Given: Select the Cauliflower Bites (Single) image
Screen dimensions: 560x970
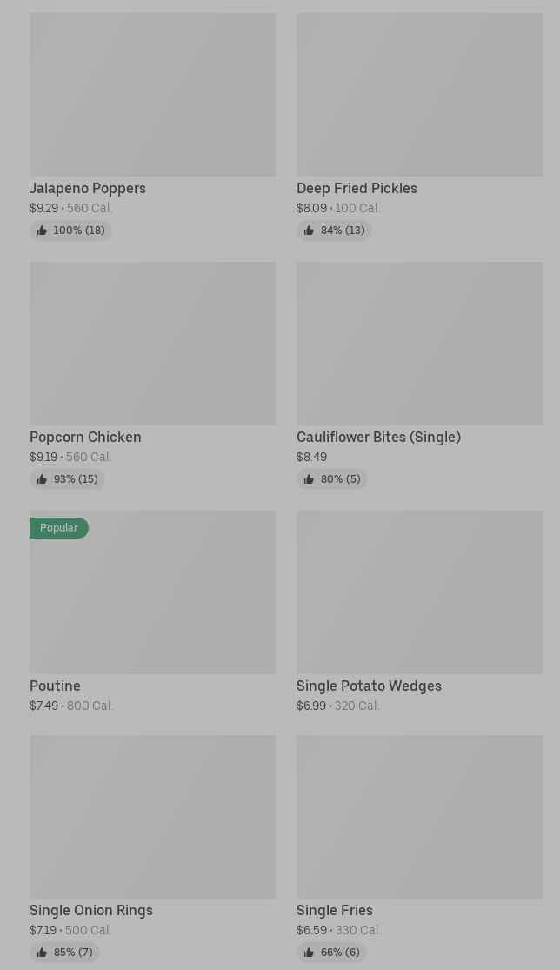Looking at the screenshot, I should tap(419, 344).
